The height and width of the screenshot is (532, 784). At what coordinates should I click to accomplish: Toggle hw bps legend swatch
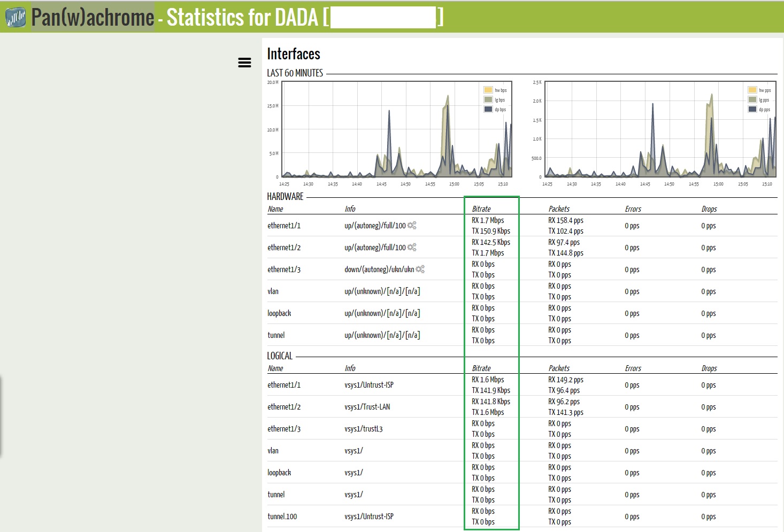click(488, 90)
